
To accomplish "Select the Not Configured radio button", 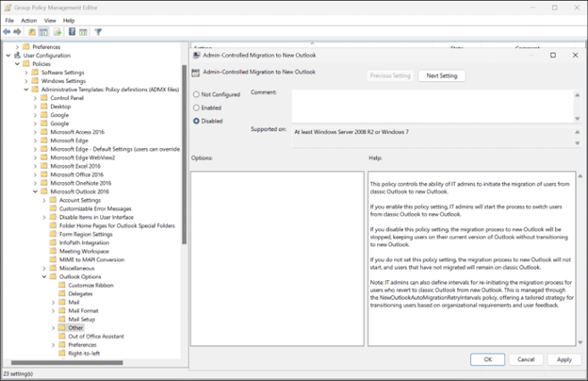I will click(x=196, y=94).
